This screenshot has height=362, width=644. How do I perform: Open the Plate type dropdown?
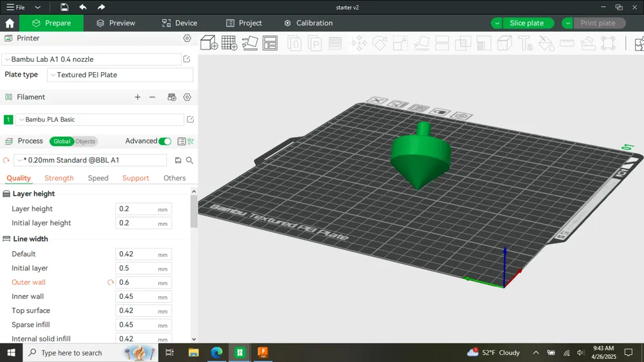click(120, 75)
